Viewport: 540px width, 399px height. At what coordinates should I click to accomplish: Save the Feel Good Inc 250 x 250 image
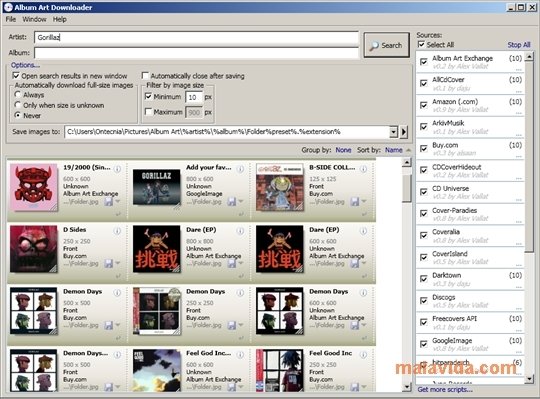[355, 387]
